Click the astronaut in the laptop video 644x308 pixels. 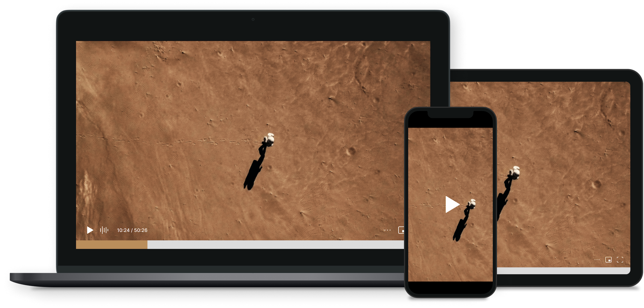(269, 139)
